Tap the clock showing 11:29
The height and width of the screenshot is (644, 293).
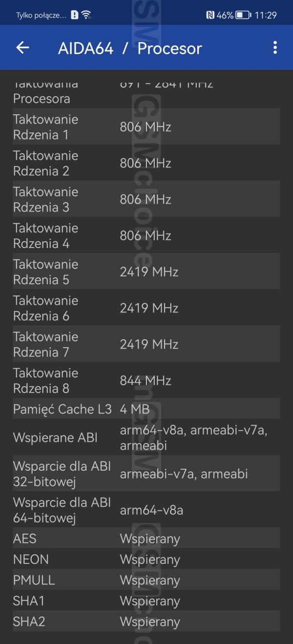coord(266,15)
